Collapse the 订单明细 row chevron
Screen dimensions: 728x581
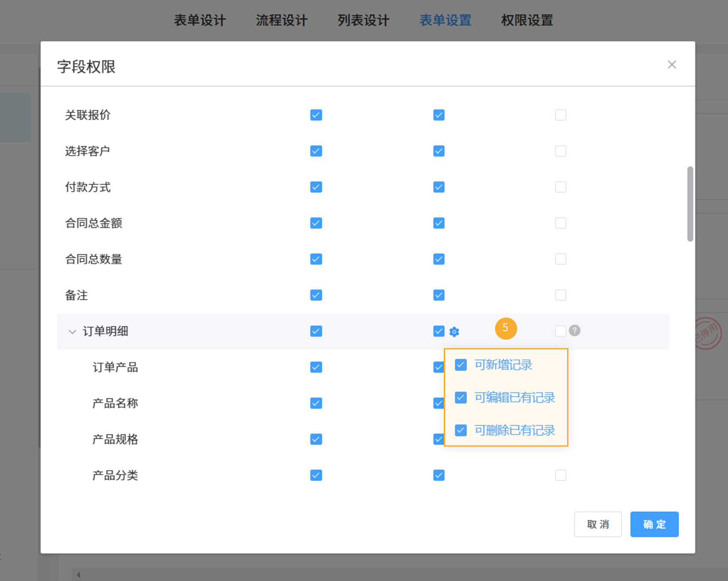coord(72,331)
